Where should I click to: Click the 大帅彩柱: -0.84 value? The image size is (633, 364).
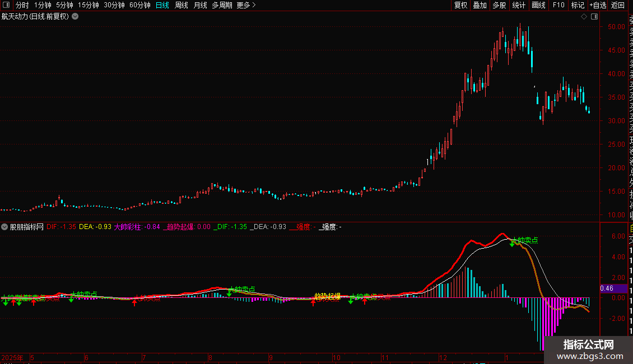(137, 227)
